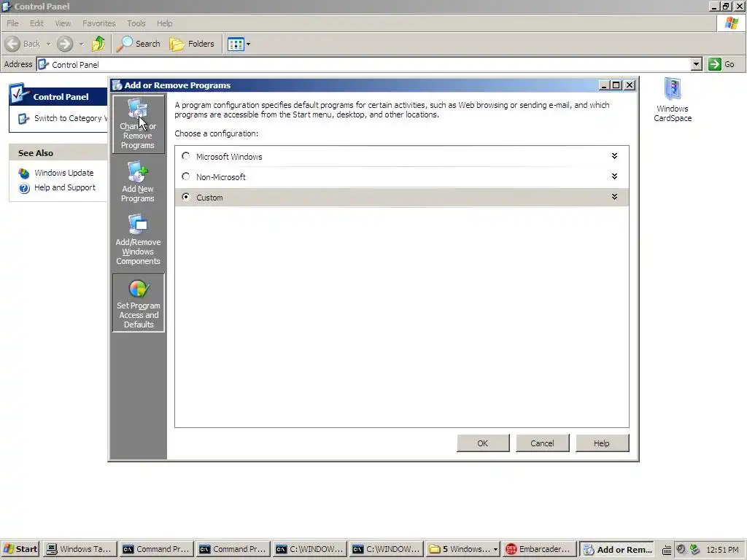Open the 5 Windows Explorer taskbar group
Screen dimensions: 747x560
[463, 549]
